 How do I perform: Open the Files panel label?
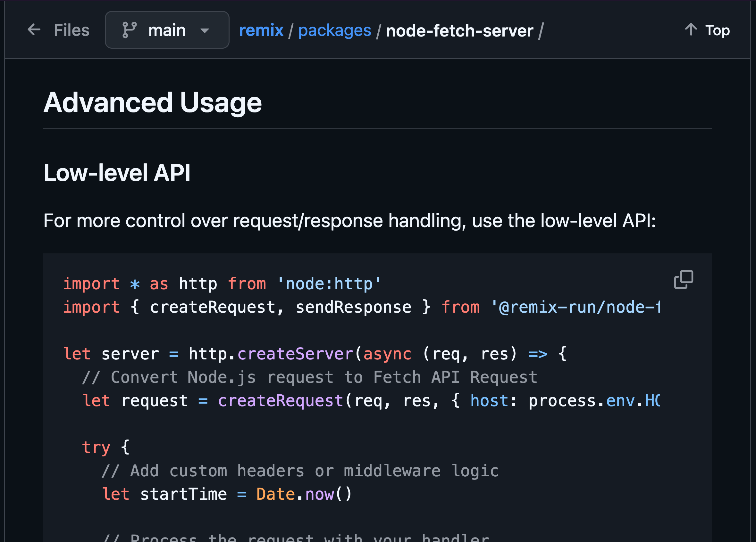tap(72, 30)
